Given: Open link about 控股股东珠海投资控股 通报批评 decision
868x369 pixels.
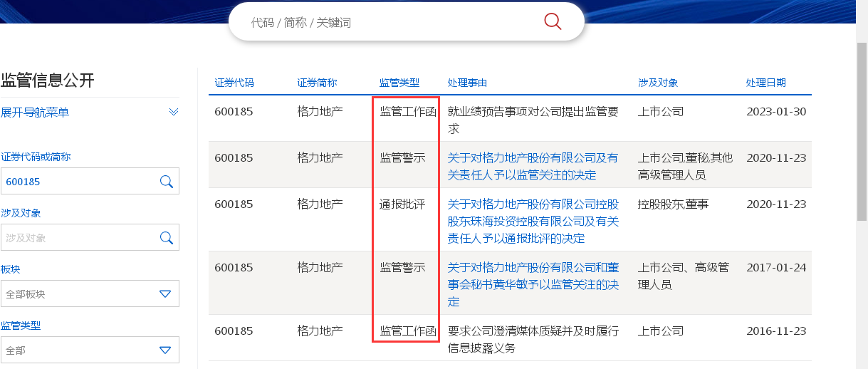Looking at the screenshot, I should point(533,221).
